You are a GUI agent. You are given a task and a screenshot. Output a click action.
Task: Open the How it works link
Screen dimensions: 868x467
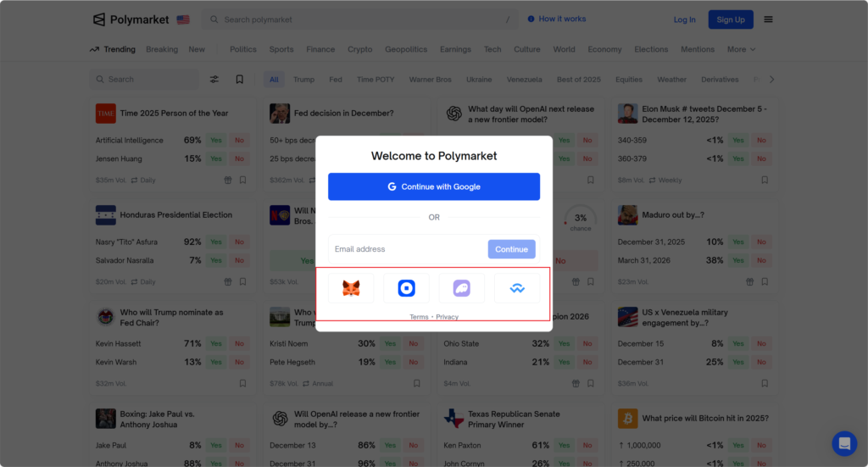[557, 19]
